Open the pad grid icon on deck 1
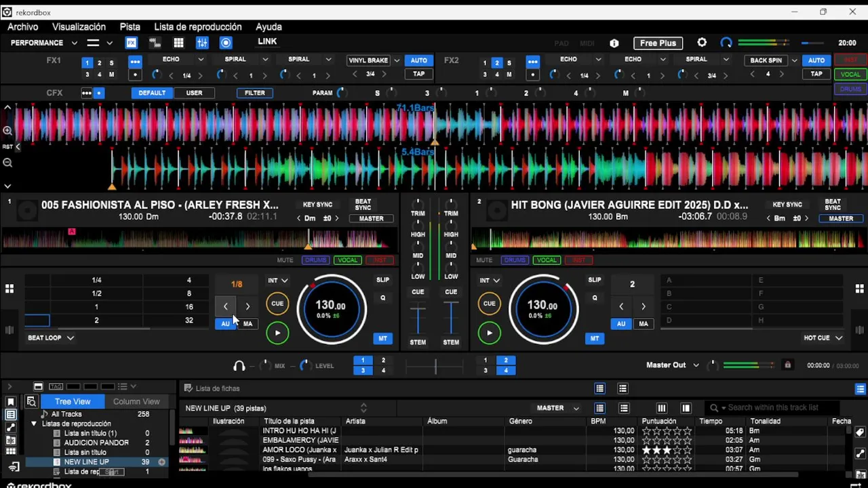 click(9, 289)
